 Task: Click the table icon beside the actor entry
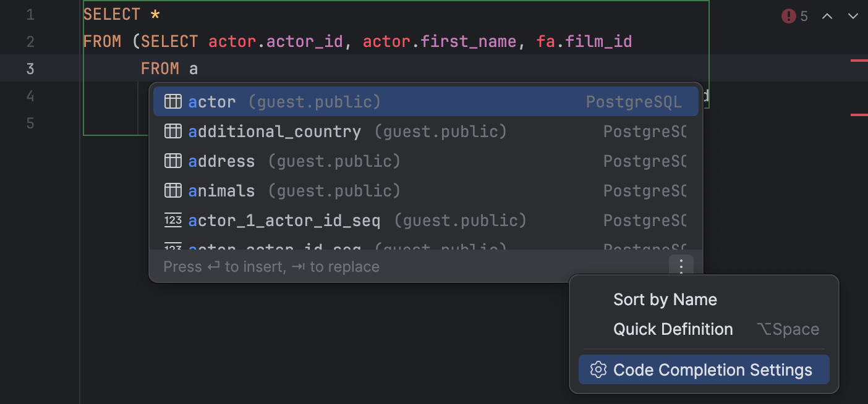click(x=173, y=101)
